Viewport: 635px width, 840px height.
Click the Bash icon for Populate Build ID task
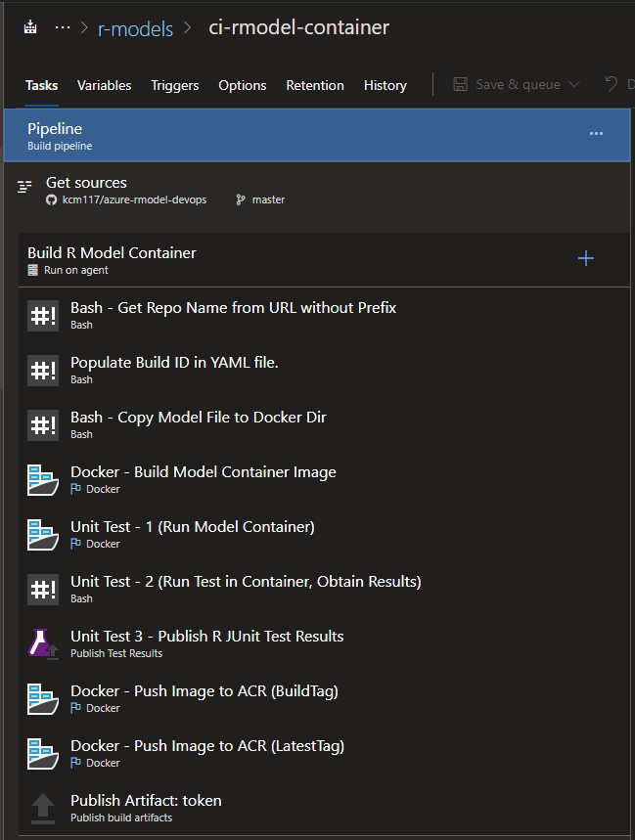point(43,371)
